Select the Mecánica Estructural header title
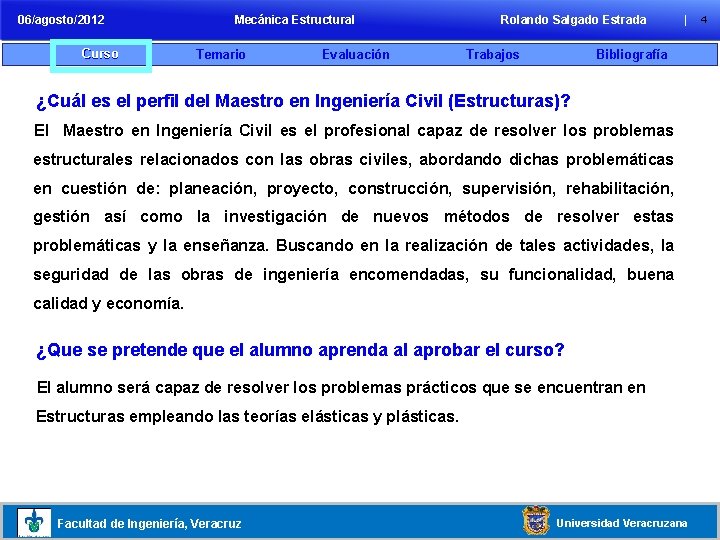720x540 pixels. click(294, 20)
